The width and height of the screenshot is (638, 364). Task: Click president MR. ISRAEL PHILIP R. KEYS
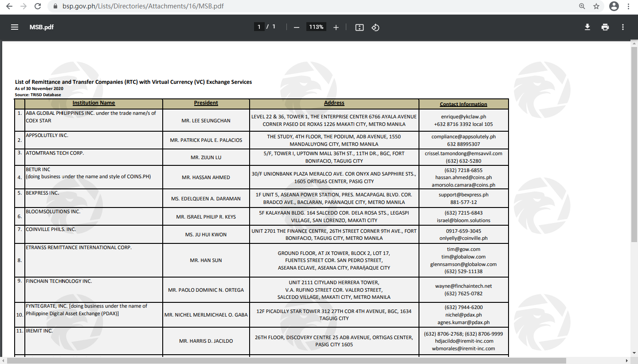tap(206, 217)
